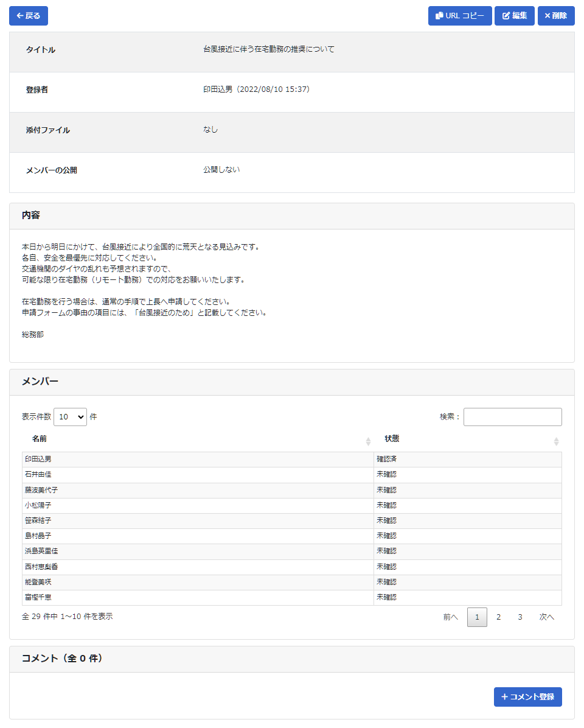Click the back arrow button 戻る
584x728 pixels.
point(29,16)
